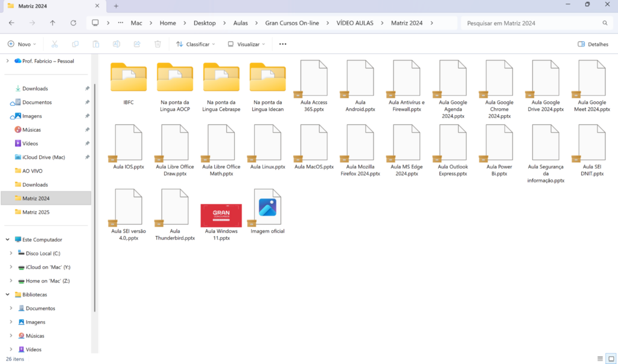Go back with the left arrow
Viewport: 618px width, 364px height.
pos(11,23)
